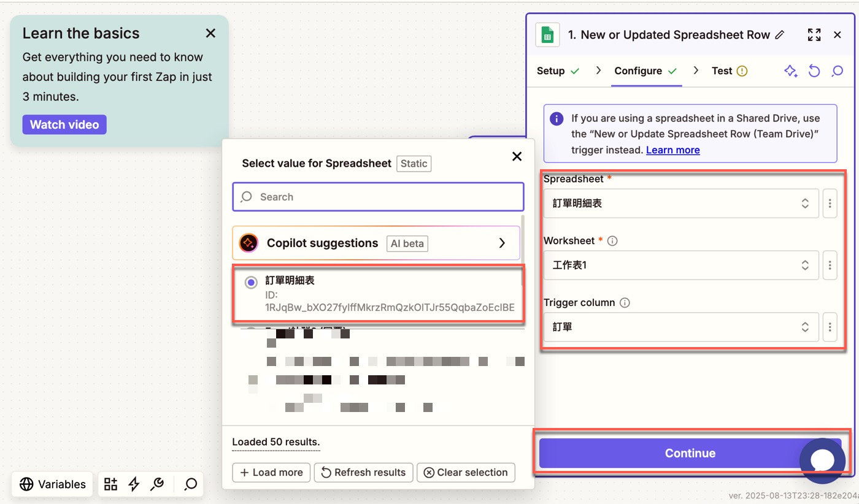Viewport: 859px width, 504px height.
Task: Open the AI sparkle assistant icon
Action: click(791, 71)
